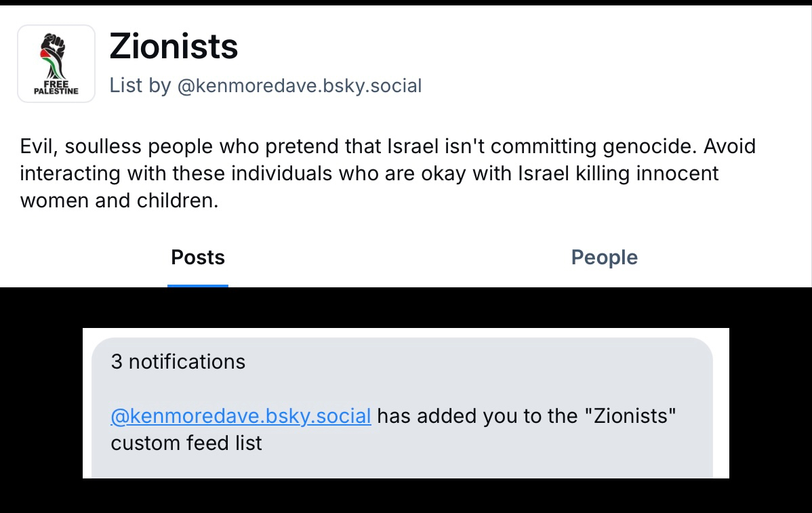Click "women and children." in the description
Screen dimensions: 812x513
[120, 201]
